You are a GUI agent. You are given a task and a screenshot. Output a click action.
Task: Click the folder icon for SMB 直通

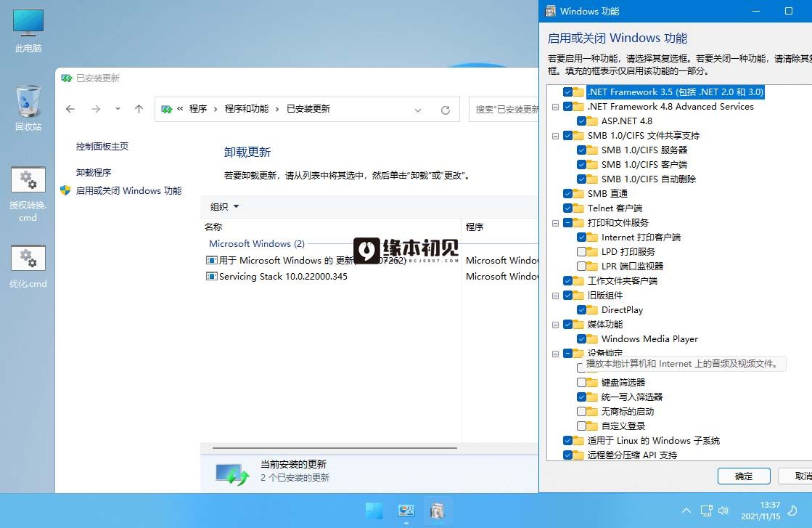[578, 194]
